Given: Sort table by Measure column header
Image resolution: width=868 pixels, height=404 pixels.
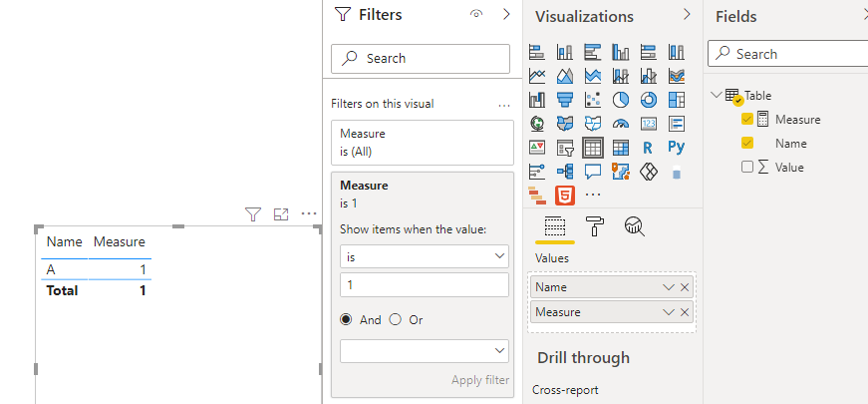Looking at the screenshot, I should pyautogui.click(x=120, y=241).
